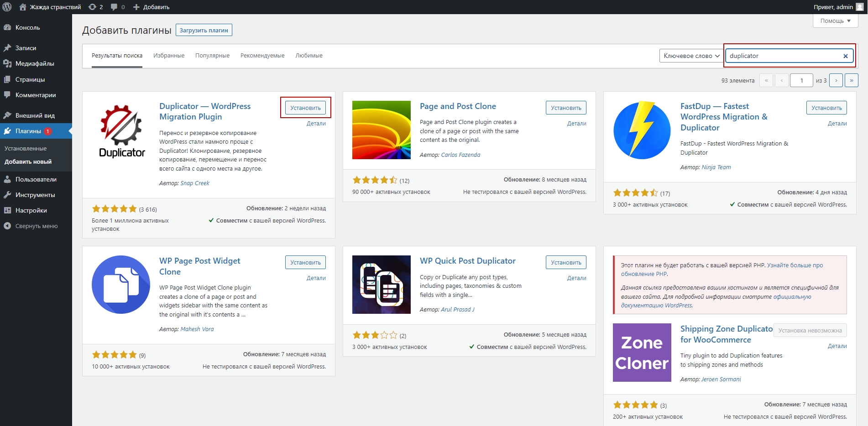Collapse the sidebar with 'Свернуть меню'
This screenshot has width=868, height=426.
coord(36,226)
